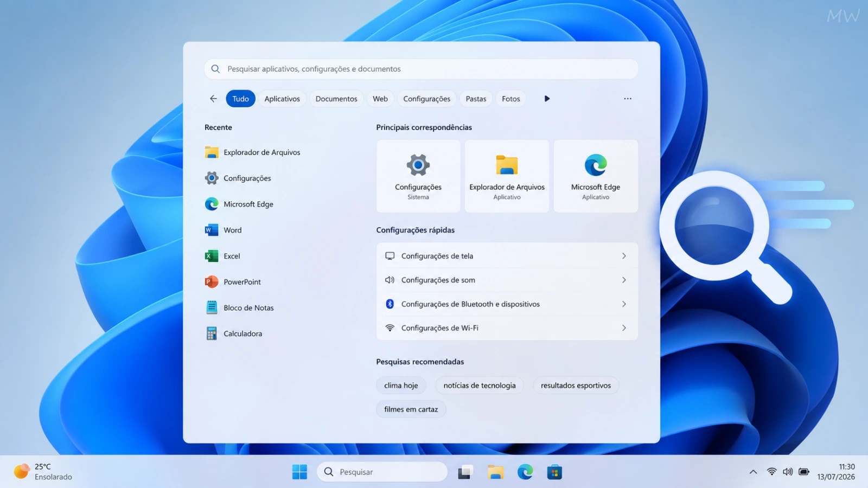Screen dimensions: 868x488
Task: Open Task View on the taskbar
Action: (x=465, y=472)
